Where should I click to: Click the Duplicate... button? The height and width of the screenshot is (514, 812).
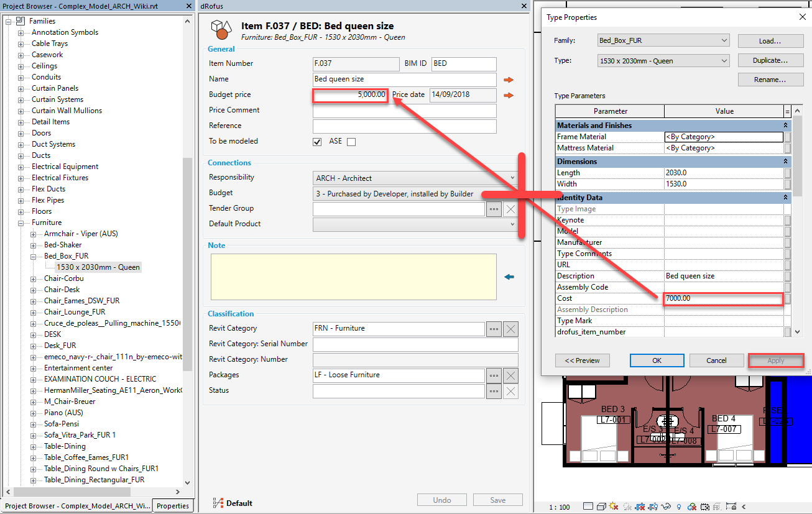(770, 60)
